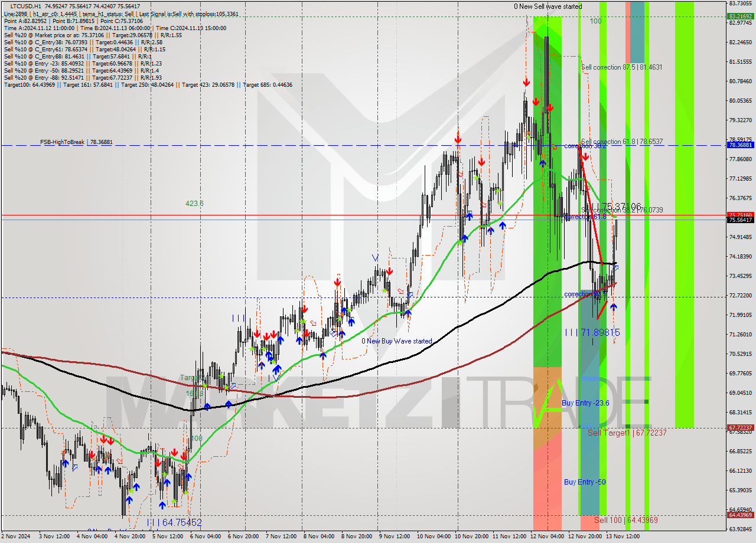Select 'Sell correction 61.8 | 78.6537' label
The image size is (756, 543).
click(x=622, y=142)
